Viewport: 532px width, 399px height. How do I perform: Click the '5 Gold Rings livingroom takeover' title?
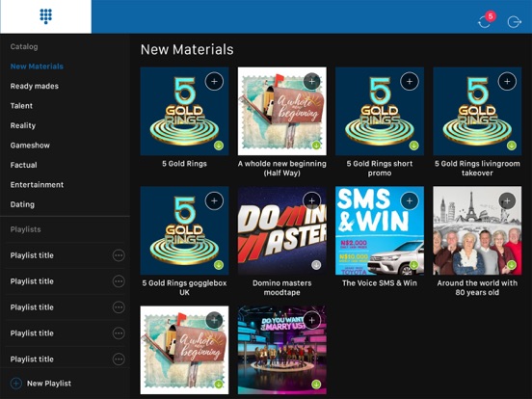click(477, 169)
